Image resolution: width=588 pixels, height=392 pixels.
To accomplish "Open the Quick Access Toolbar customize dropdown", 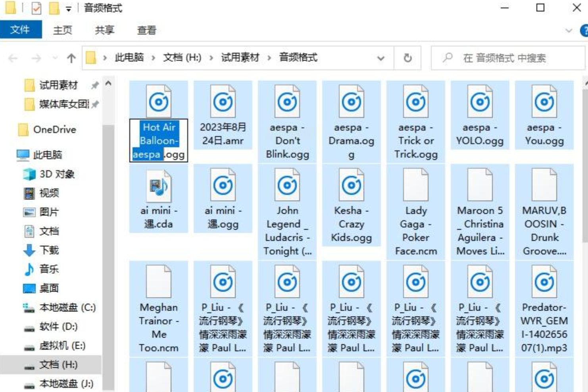I will pyautogui.click(x=69, y=8).
